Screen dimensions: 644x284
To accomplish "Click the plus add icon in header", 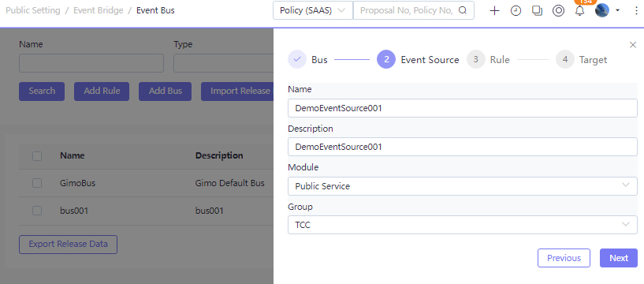I will click(x=494, y=11).
